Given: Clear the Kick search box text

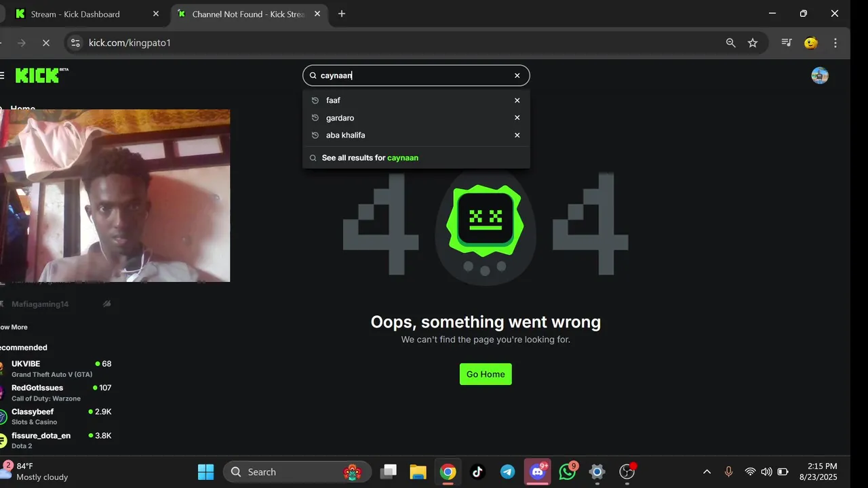Looking at the screenshot, I should pos(517,75).
